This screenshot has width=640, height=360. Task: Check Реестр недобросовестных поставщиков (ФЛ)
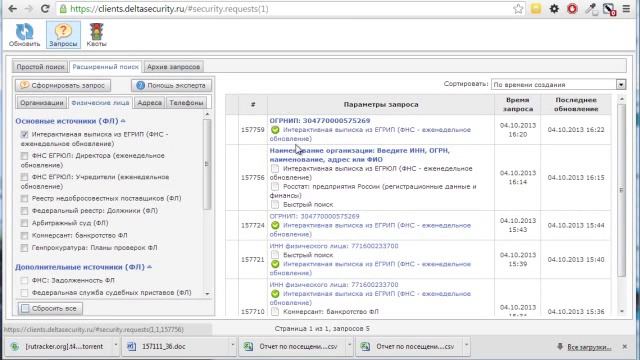click(24, 199)
